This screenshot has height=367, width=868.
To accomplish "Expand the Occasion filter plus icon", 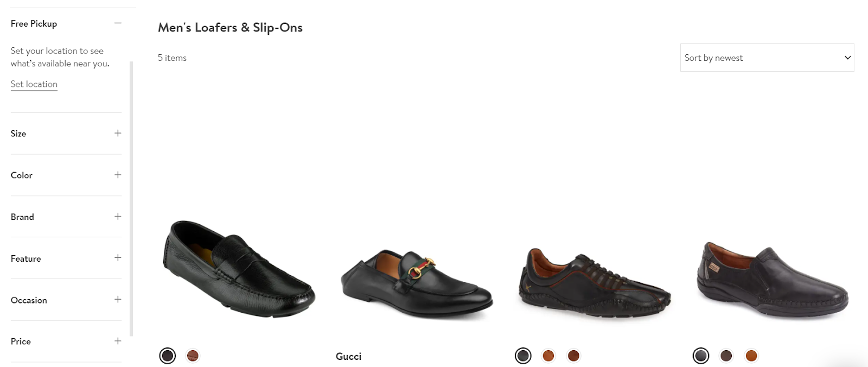I will pyautogui.click(x=118, y=299).
